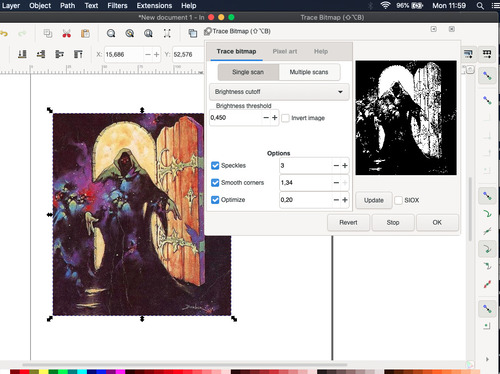Uncheck Smooth corners option

[x=215, y=183]
